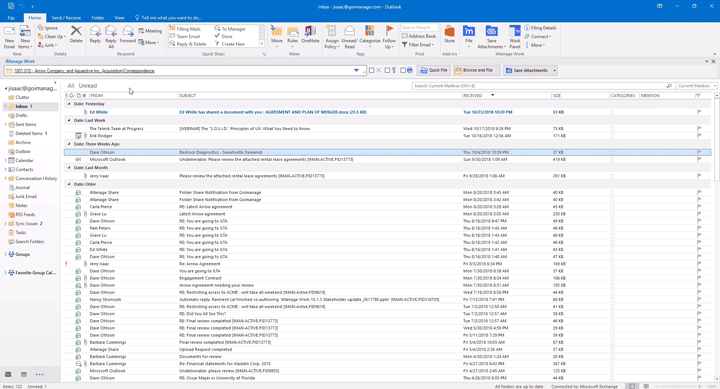Flag the Ed White message

click(699, 112)
